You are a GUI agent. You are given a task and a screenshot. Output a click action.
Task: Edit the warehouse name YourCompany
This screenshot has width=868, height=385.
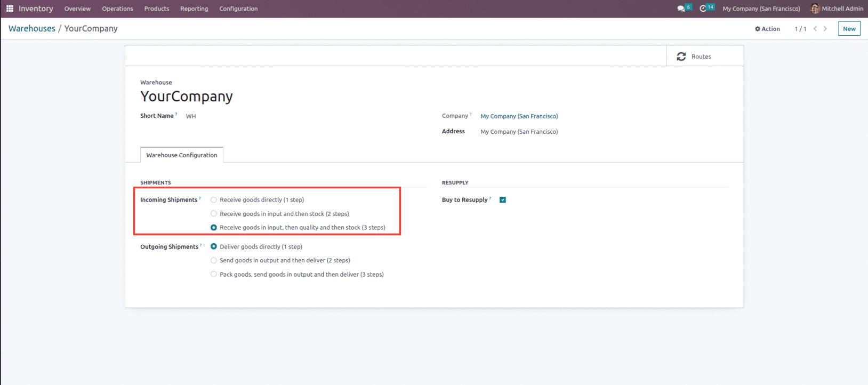(x=187, y=97)
